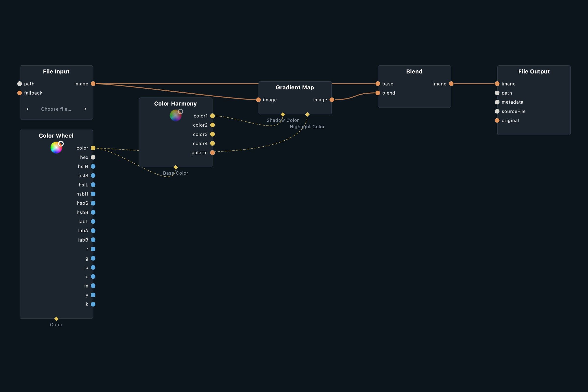Select the Gradient Map node title
Image resolution: width=588 pixels, height=392 pixels.
point(295,87)
